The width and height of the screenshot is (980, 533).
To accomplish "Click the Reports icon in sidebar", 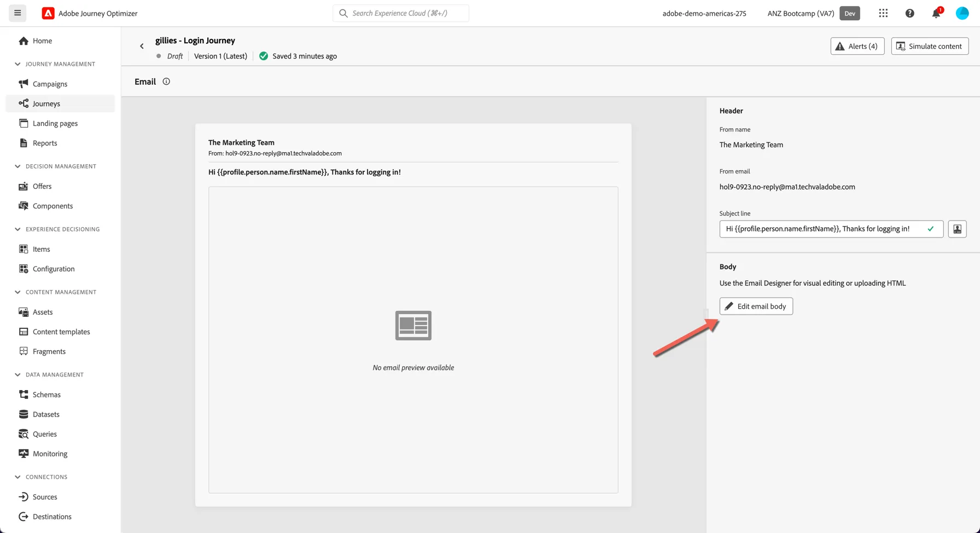I will pyautogui.click(x=24, y=143).
